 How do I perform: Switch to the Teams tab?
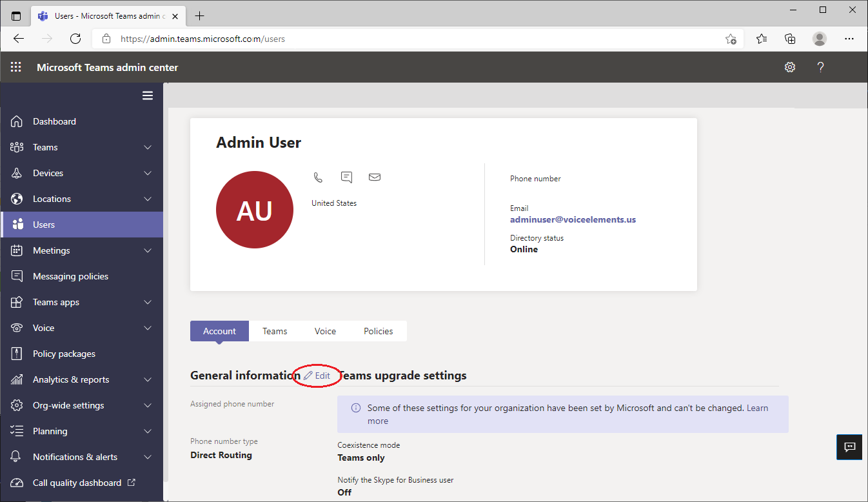pos(275,331)
